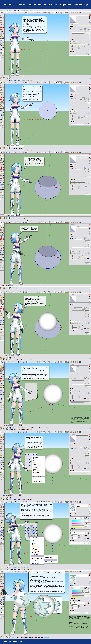Click 'Select' in context menu with Make Unique Texture highlighted
The width and height of the screenshot is (91, 644).
pyautogui.click(x=38, y=463)
